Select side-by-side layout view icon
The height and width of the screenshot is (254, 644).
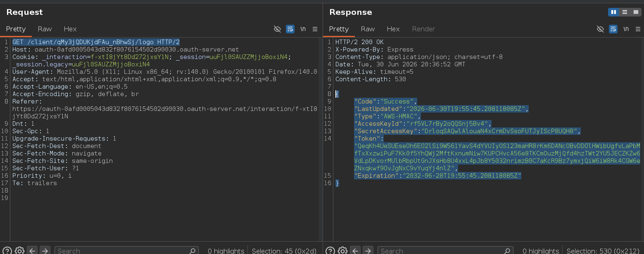(x=613, y=12)
